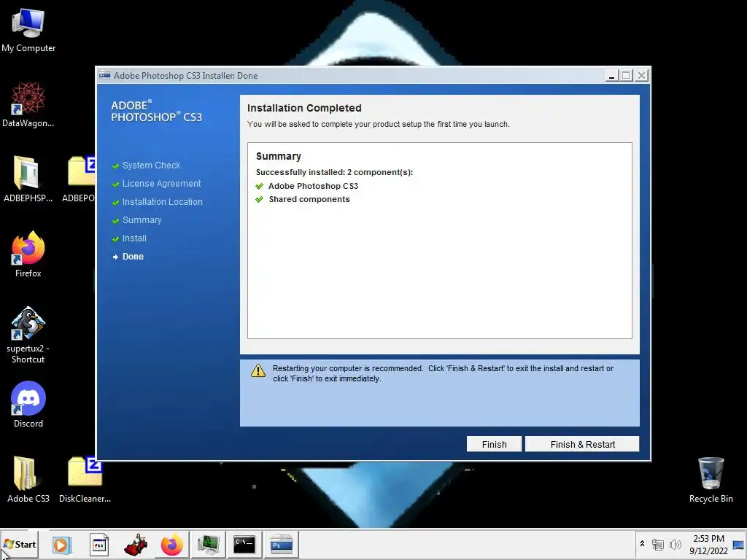Select the DiskCleaner zip folder icon
The height and width of the screenshot is (560, 747).
[85, 480]
